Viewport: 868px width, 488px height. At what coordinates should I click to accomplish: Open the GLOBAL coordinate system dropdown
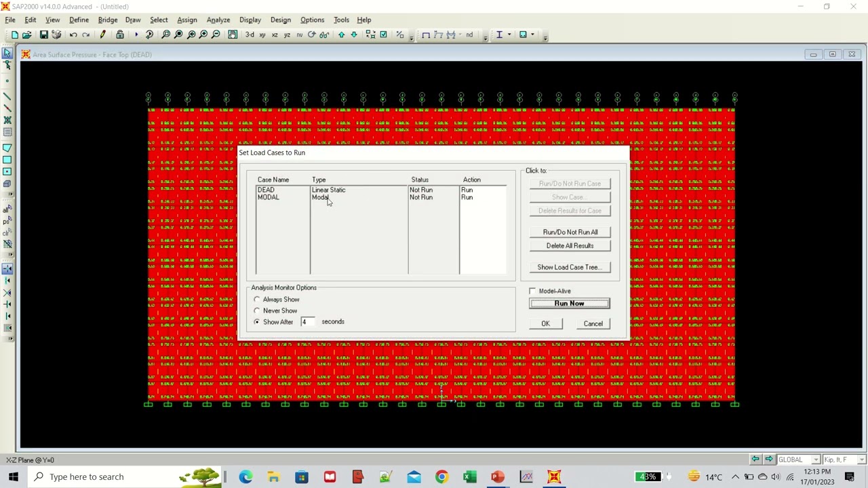coord(816,460)
